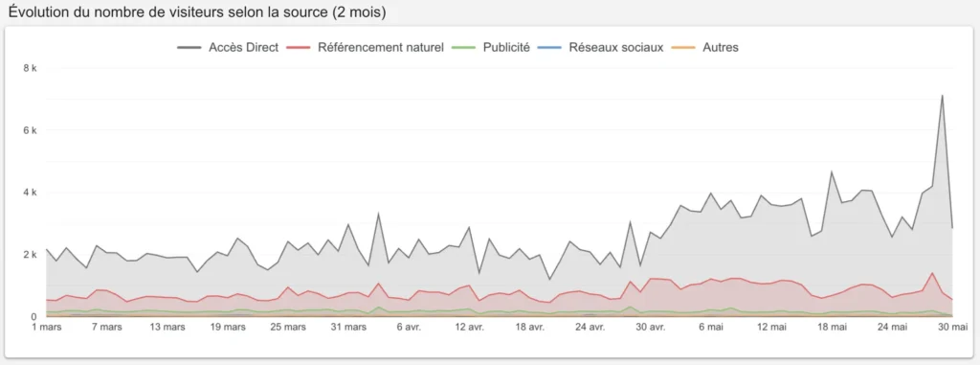The width and height of the screenshot is (980, 365).
Task: Click the gray Accès Direct legend line
Action: (189, 48)
